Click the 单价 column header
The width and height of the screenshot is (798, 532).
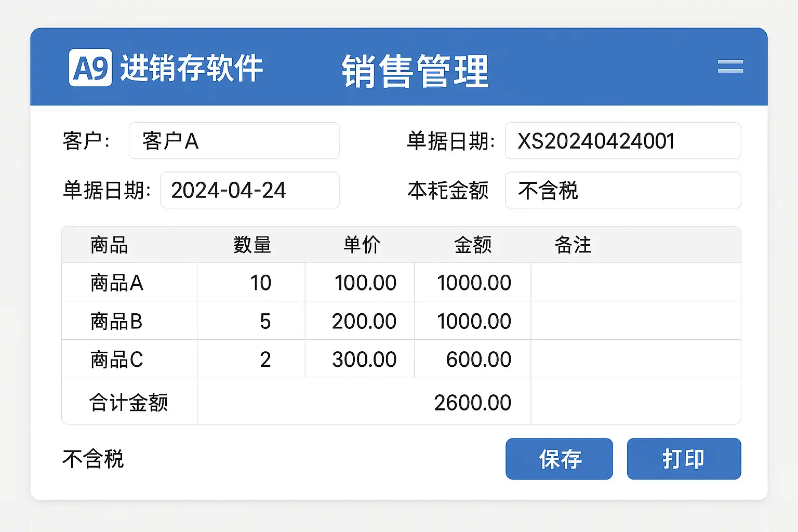coord(362,245)
